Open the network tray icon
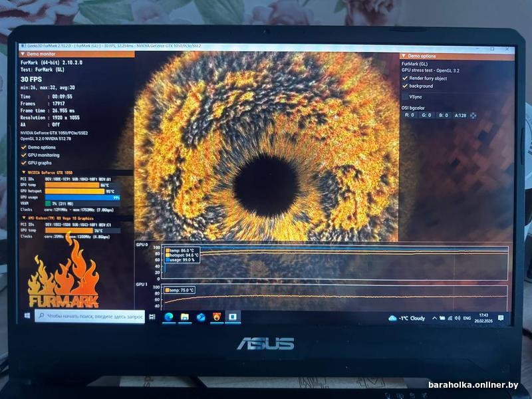The height and width of the screenshot is (399, 532). point(450,319)
